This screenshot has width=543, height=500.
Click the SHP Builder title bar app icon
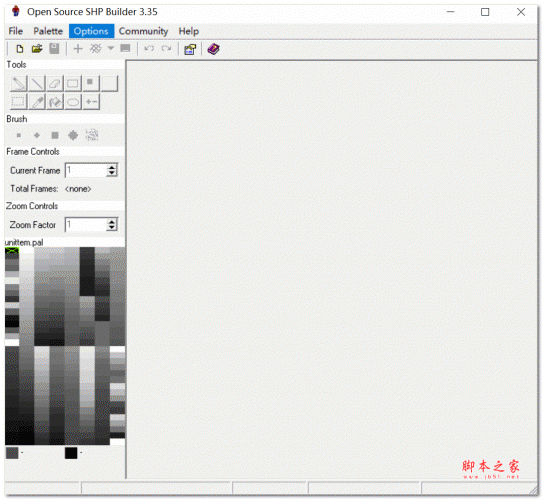pyautogui.click(x=16, y=11)
